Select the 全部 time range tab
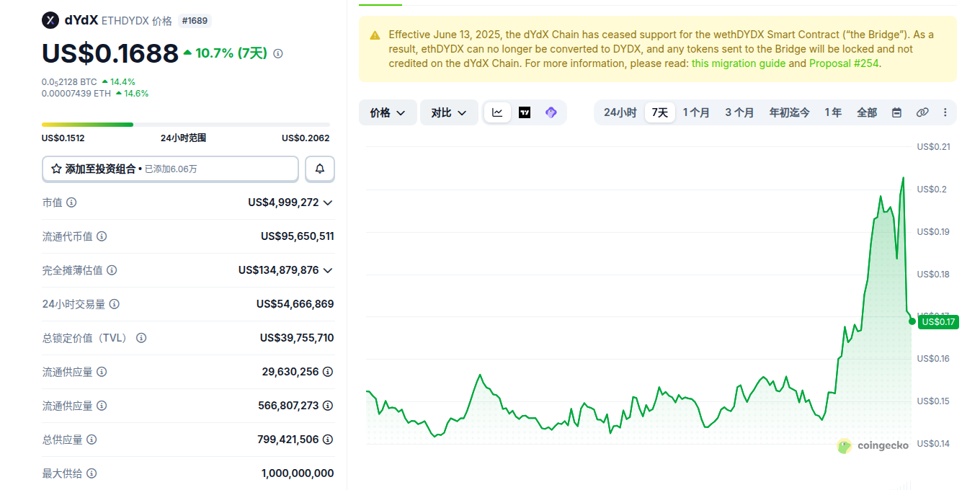Viewport: 980px width, 490px height. pos(867,112)
